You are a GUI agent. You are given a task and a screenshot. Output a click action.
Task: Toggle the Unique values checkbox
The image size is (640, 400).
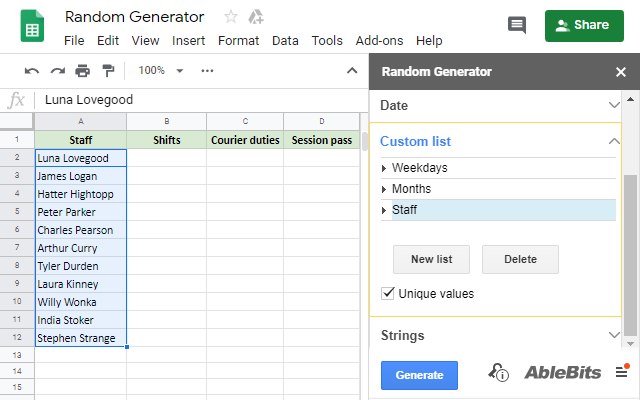tap(388, 294)
